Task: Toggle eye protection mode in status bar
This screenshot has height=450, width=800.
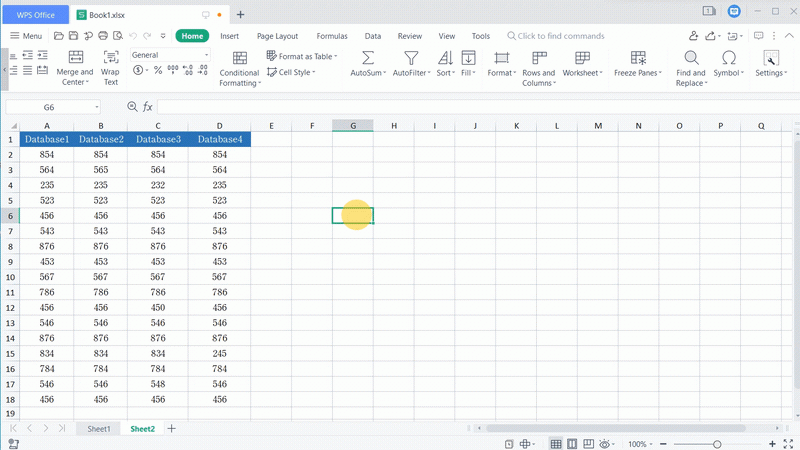Action: pyautogui.click(x=604, y=444)
